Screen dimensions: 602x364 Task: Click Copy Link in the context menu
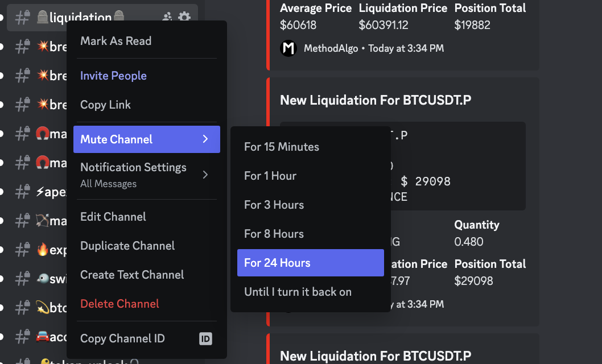point(105,105)
